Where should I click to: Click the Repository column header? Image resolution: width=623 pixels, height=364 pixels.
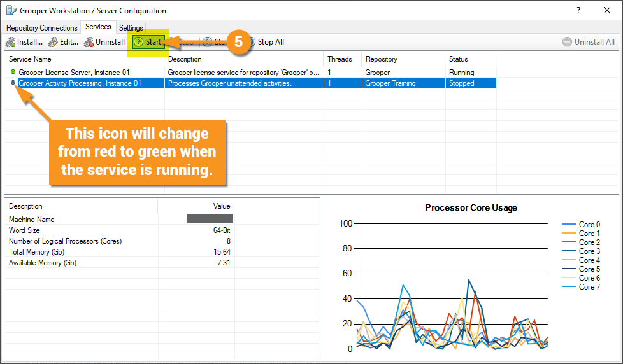(x=403, y=59)
